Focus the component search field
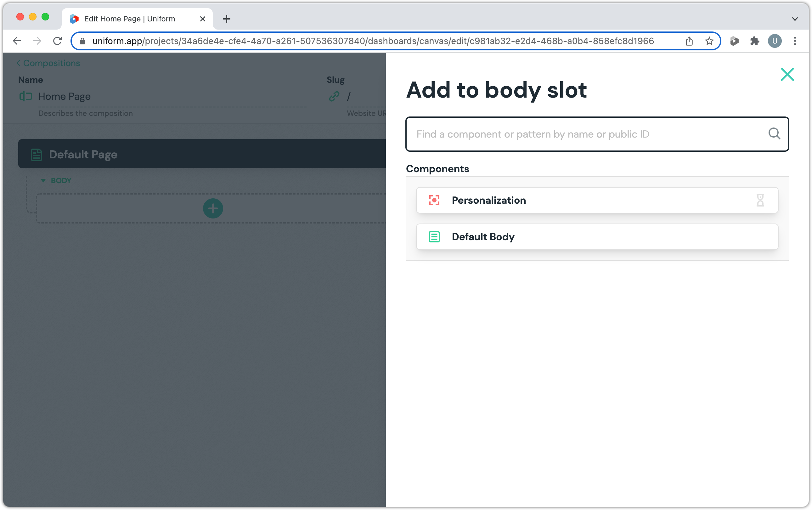Viewport: 812px width, 510px height. tap(587, 134)
